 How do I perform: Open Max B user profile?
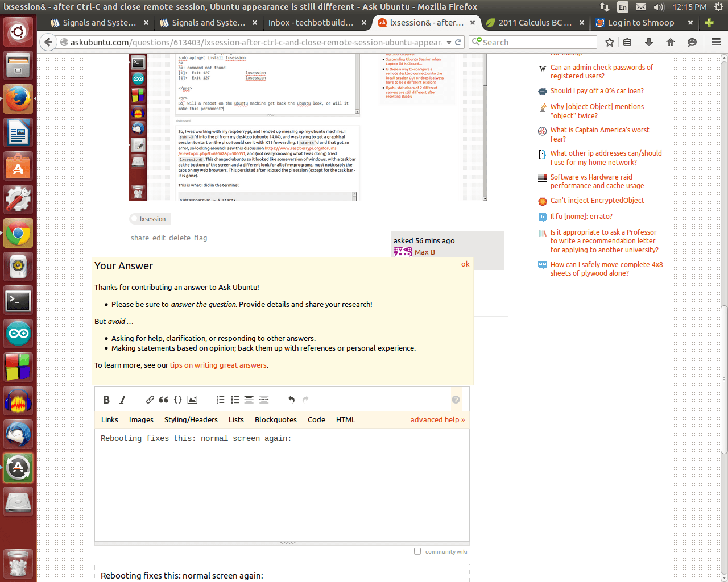click(x=425, y=252)
